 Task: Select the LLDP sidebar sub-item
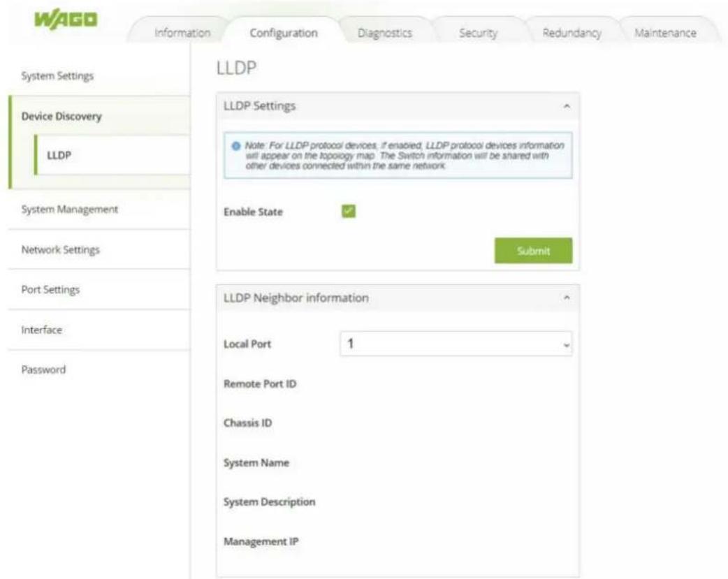click(112, 155)
